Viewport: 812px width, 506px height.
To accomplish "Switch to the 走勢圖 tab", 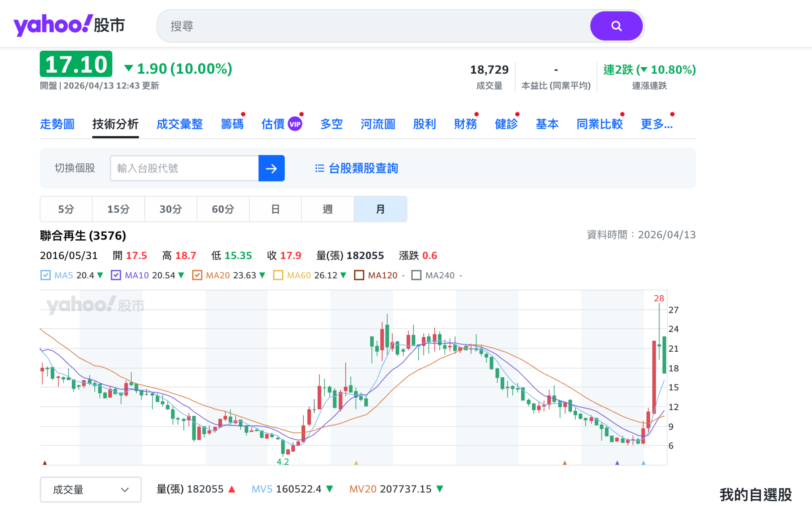I will click(57, 124).
